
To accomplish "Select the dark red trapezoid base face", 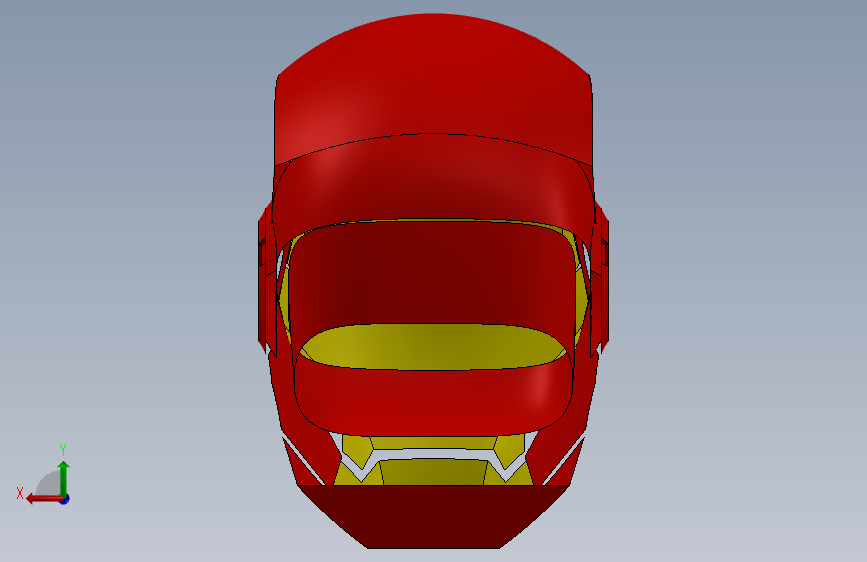I will coord(434,517).
